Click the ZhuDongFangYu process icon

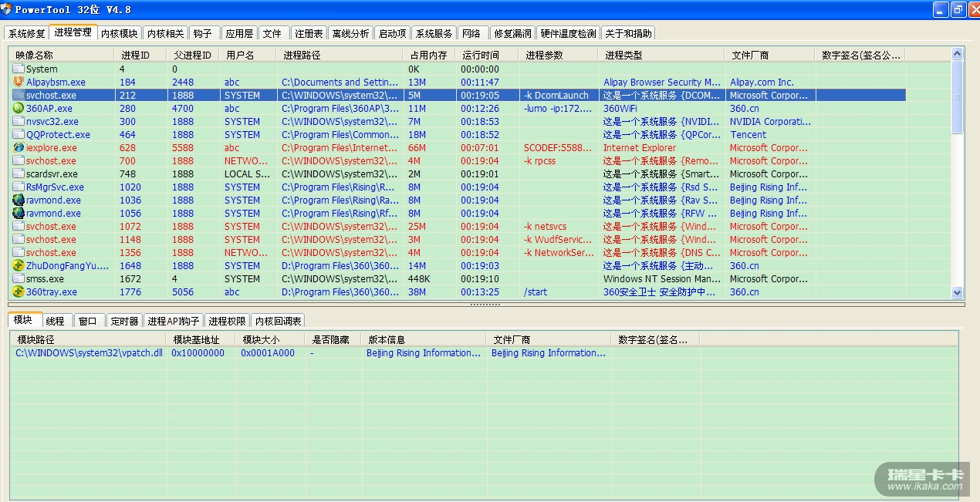tap(19, 266)
